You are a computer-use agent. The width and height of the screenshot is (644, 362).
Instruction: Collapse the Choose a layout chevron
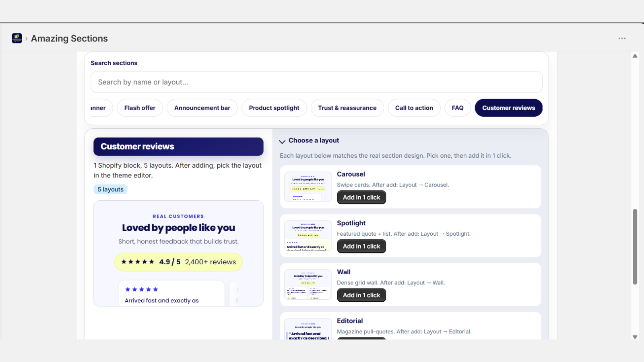282,141
